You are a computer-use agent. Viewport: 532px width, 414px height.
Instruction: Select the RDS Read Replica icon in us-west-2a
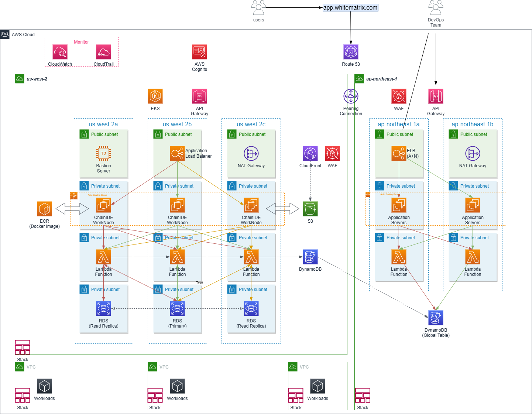(x=103, y=309)
